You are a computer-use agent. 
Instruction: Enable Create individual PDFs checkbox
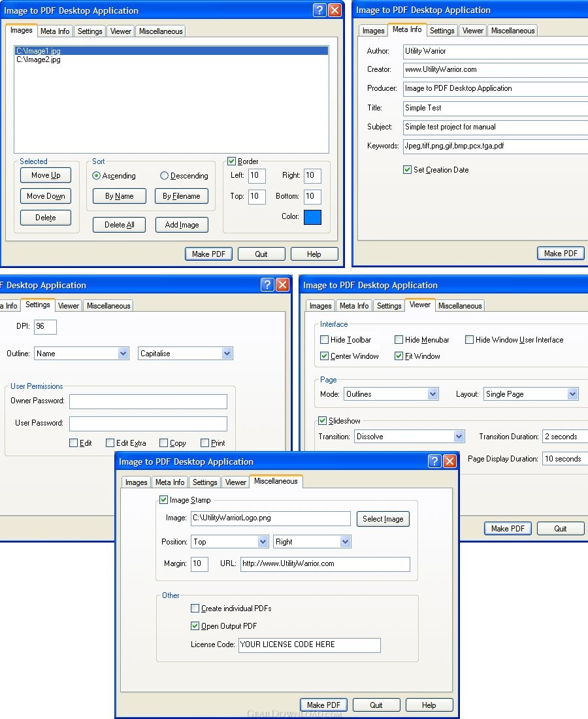[195, 608]
